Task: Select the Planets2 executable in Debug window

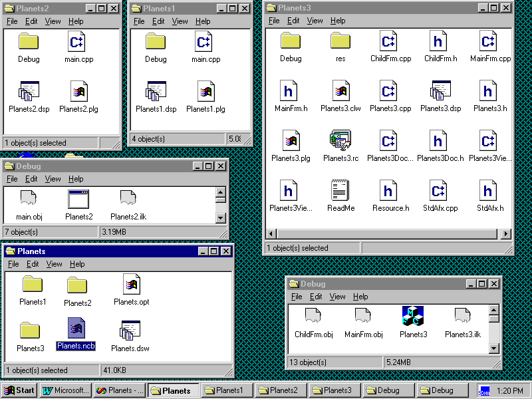Action: click(x=78, y=199)
